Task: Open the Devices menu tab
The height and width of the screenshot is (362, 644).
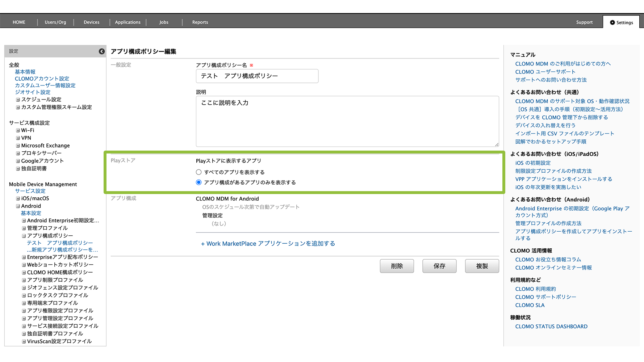Action: coord(91,22)
